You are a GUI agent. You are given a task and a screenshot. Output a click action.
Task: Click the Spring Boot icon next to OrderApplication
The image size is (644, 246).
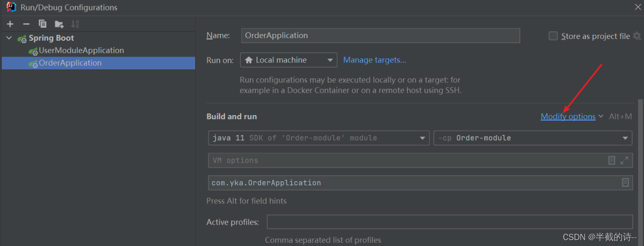pyautogui.click(x=33, y=63)
